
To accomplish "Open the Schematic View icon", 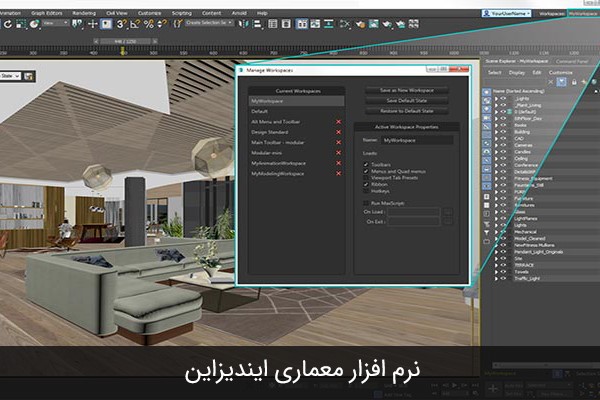I will point(329,24).
